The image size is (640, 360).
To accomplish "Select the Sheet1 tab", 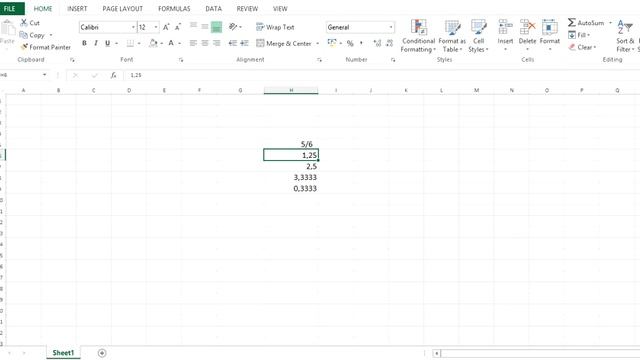I will [63, 353].
